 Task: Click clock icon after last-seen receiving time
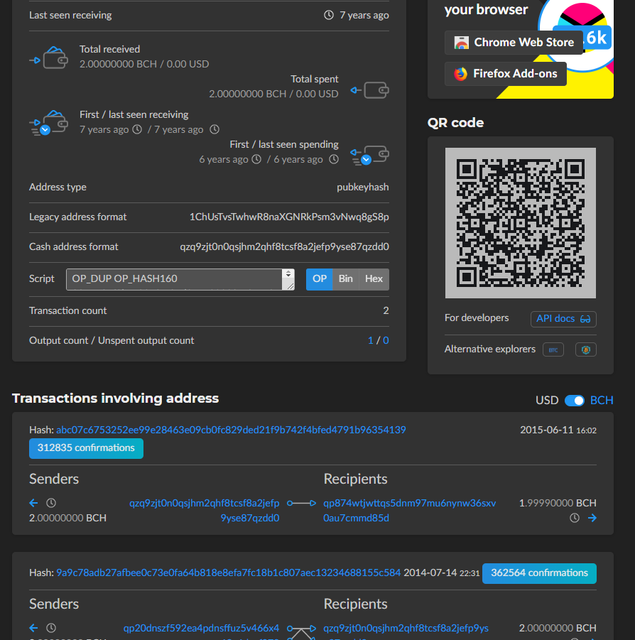tap(214, 129)
